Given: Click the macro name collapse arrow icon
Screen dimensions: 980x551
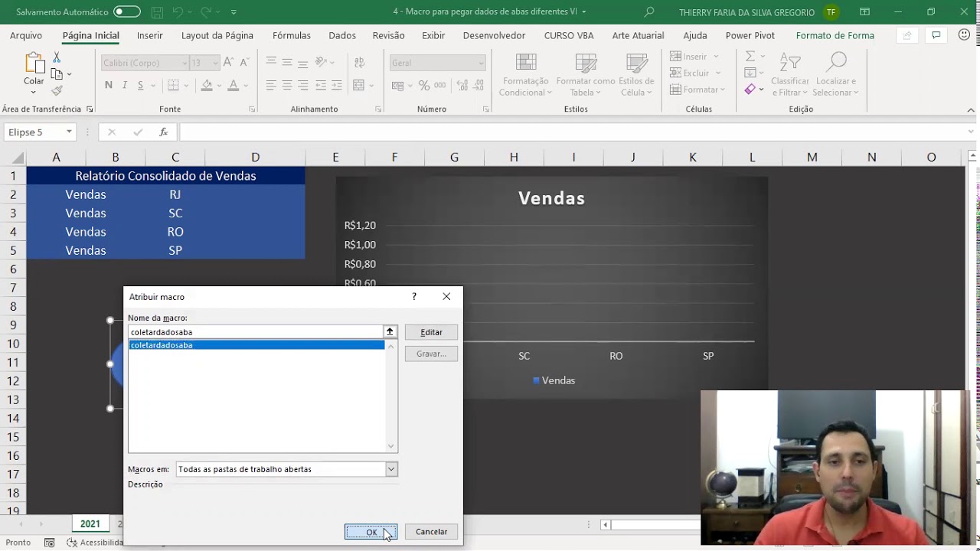Looking at the screenshot, I should [390, 332].
